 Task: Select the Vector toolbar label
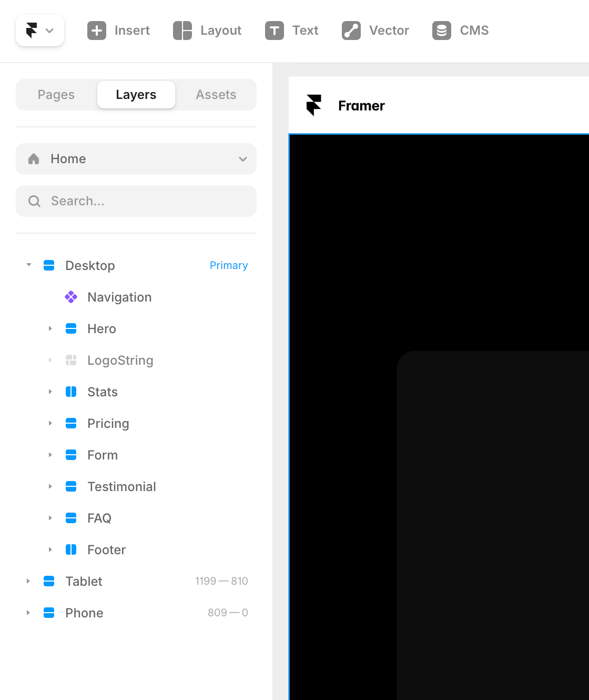coord(389,31)
